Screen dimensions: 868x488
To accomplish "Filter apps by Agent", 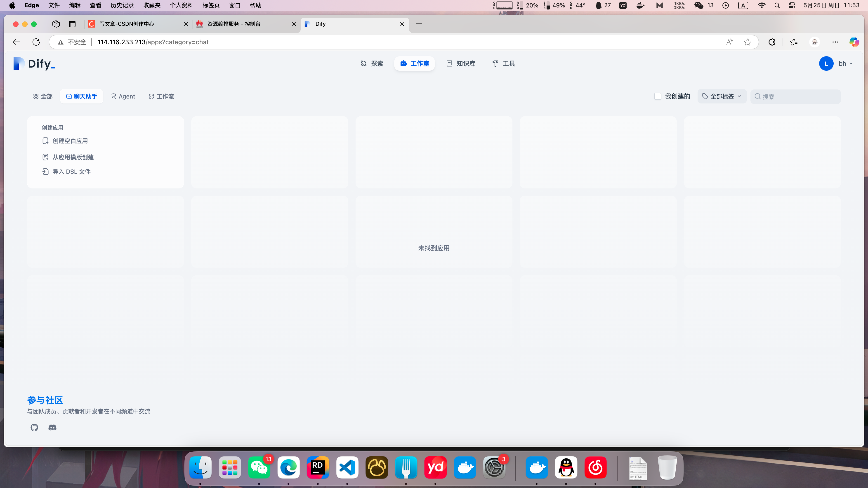I will [123, 96].
